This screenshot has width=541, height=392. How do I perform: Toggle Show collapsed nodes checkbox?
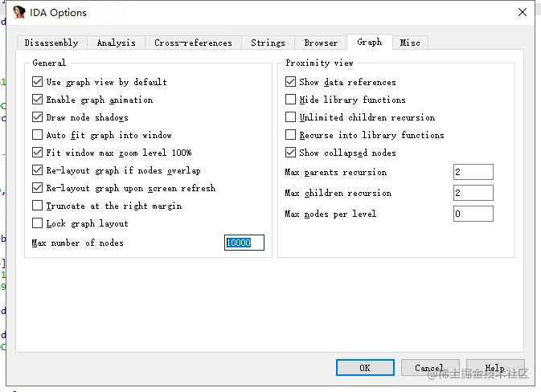pos(290,152)
